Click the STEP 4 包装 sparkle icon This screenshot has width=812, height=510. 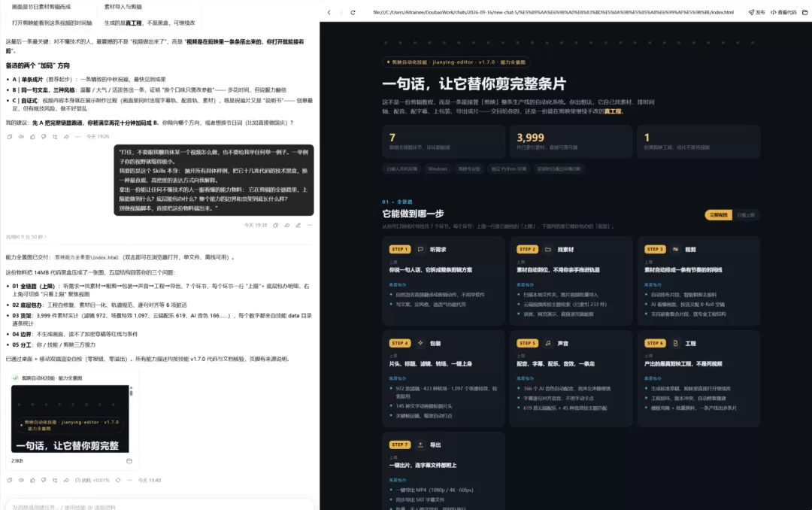click(420, 343)
